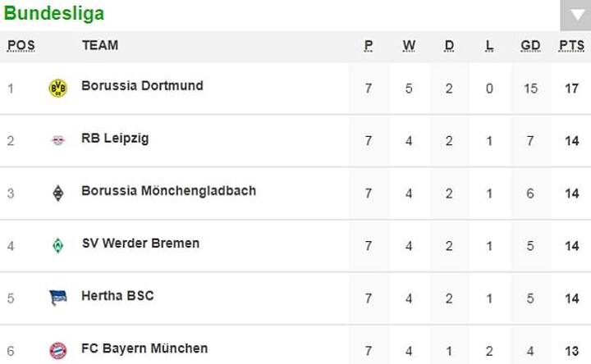
Task: Click the TEAM column header
Action: tap(100, 46)
